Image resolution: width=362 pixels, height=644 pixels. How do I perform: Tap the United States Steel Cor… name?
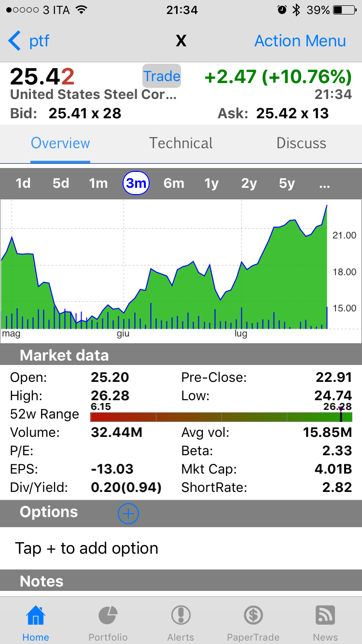pyautogui.click(x=93, y=94)
